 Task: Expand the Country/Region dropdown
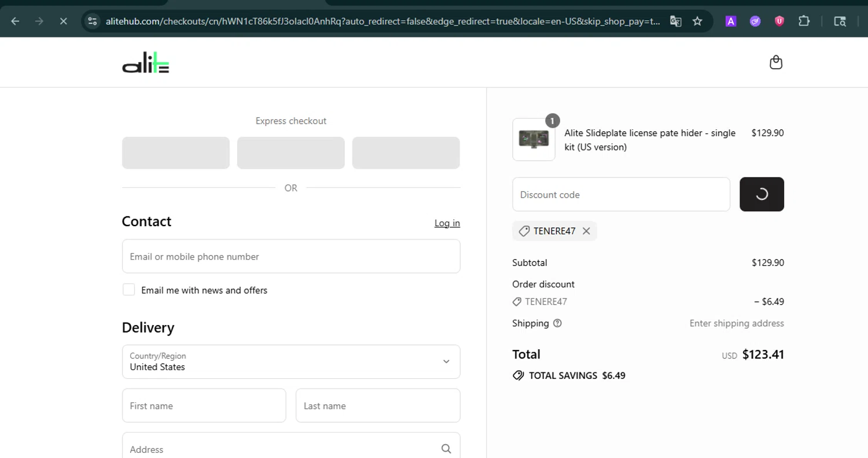click(291, 362)
